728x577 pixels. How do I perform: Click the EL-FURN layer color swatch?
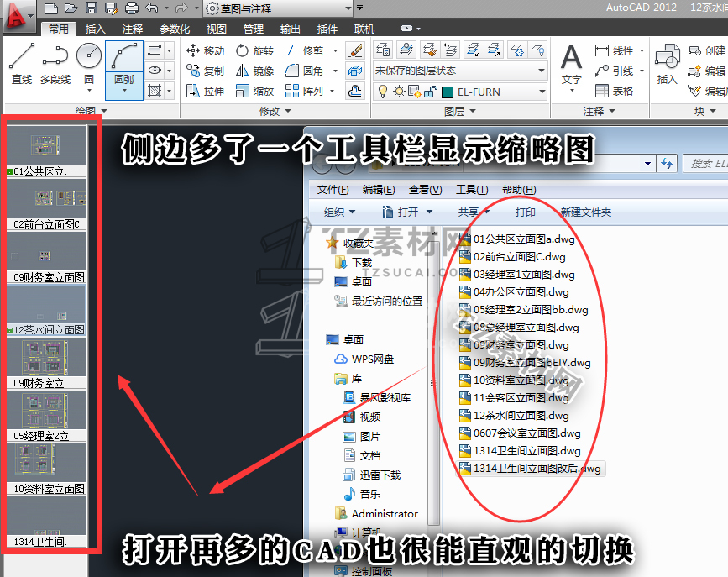(x=448, y=92)
